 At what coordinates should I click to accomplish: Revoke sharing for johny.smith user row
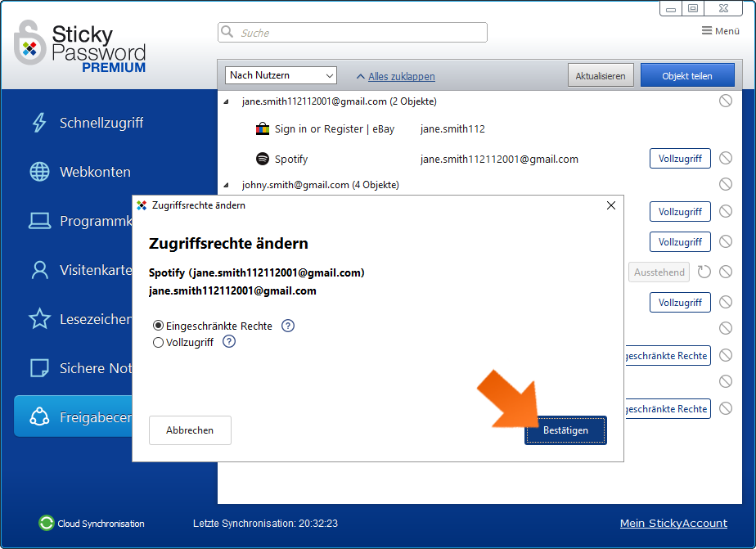(725, 184)
